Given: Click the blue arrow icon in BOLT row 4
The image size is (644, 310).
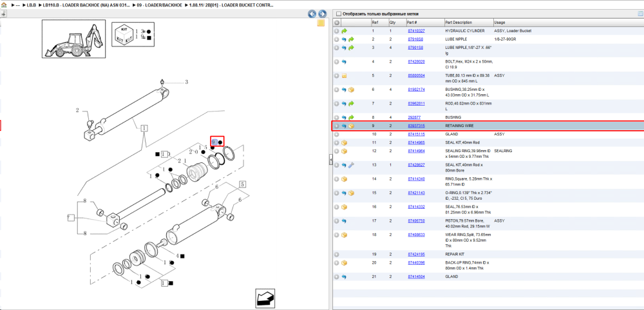Looking at the screenshot, I should (x=344, y=62).
